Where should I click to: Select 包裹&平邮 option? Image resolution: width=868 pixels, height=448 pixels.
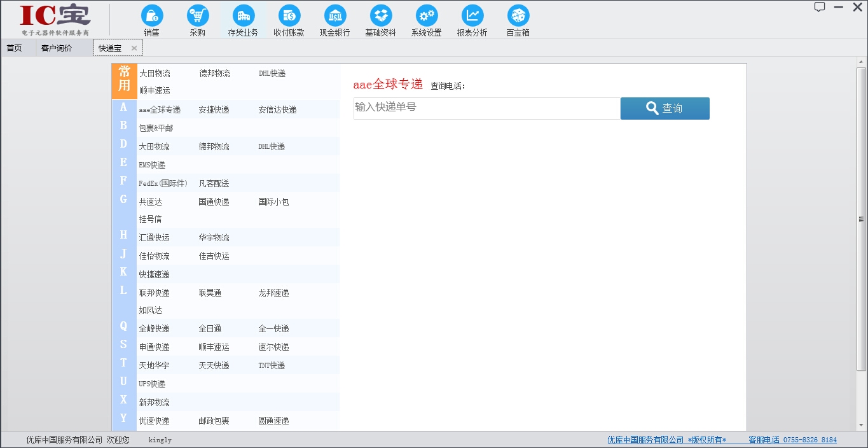[x=156, y=129]
